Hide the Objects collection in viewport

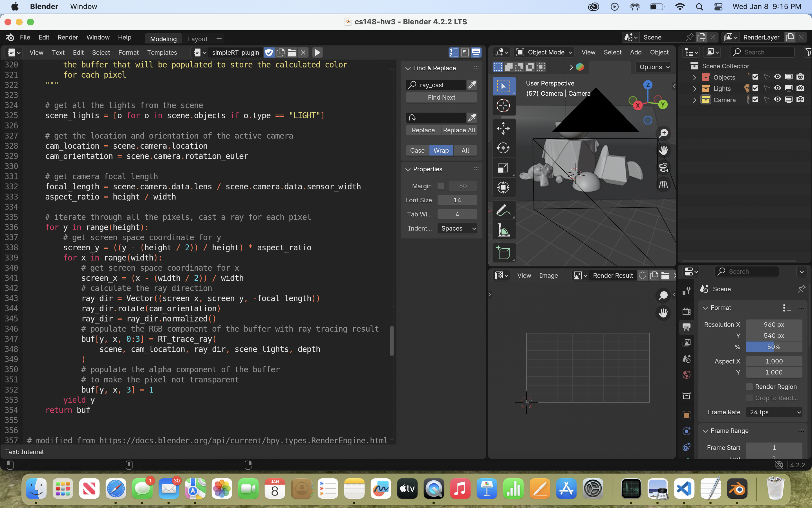coord(777,77)
